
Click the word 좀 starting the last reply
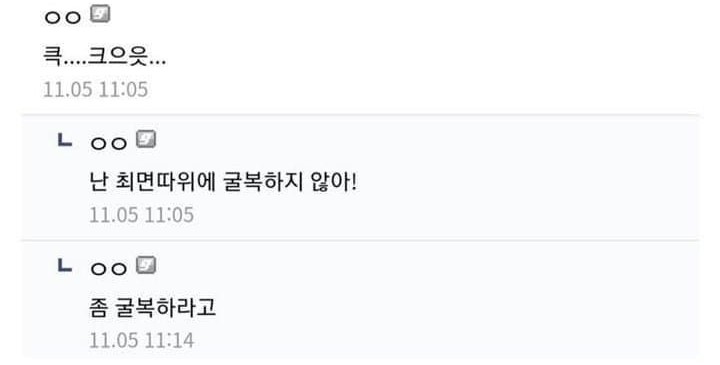[99, 308]
